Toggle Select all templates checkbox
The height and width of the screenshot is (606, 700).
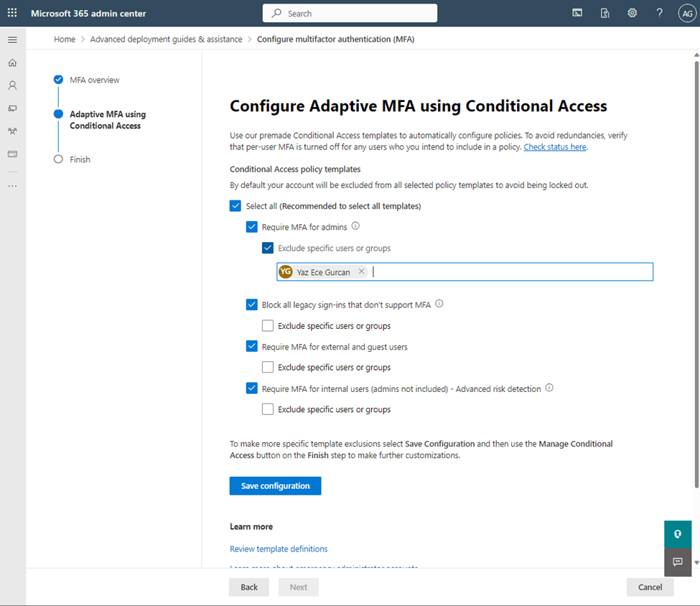pos(235,206)
